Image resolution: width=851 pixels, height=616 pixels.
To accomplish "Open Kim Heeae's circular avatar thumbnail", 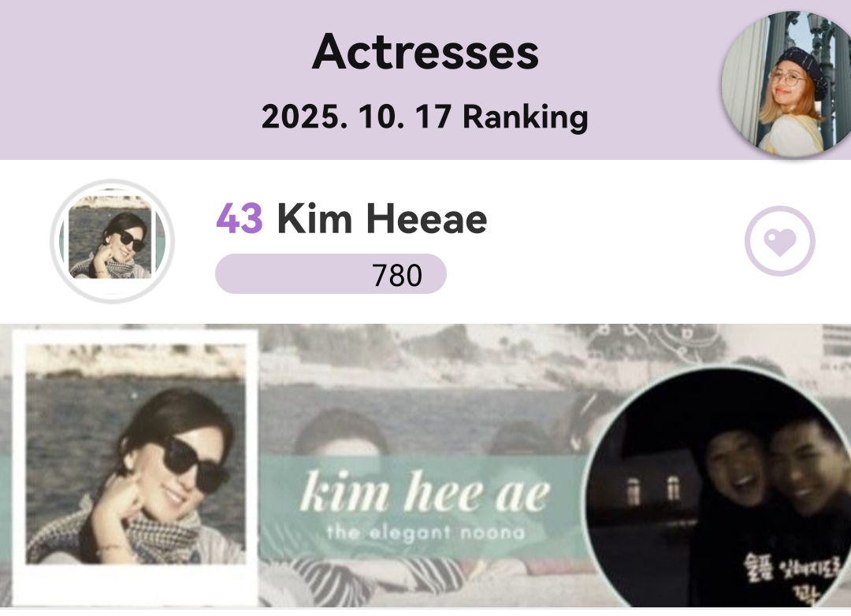I will 113,240.
